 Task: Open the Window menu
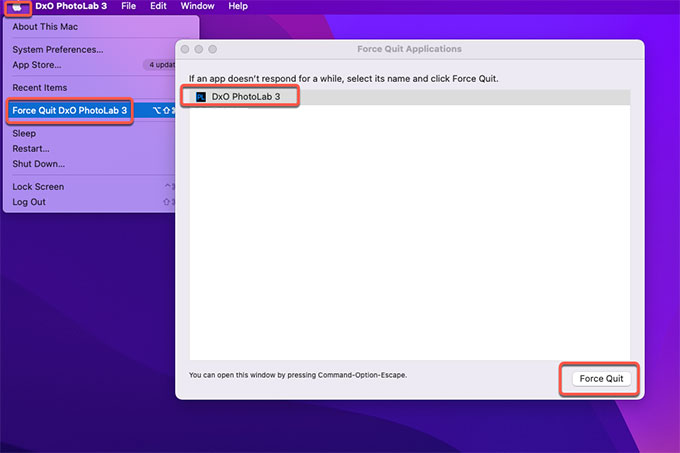(197, 6)
